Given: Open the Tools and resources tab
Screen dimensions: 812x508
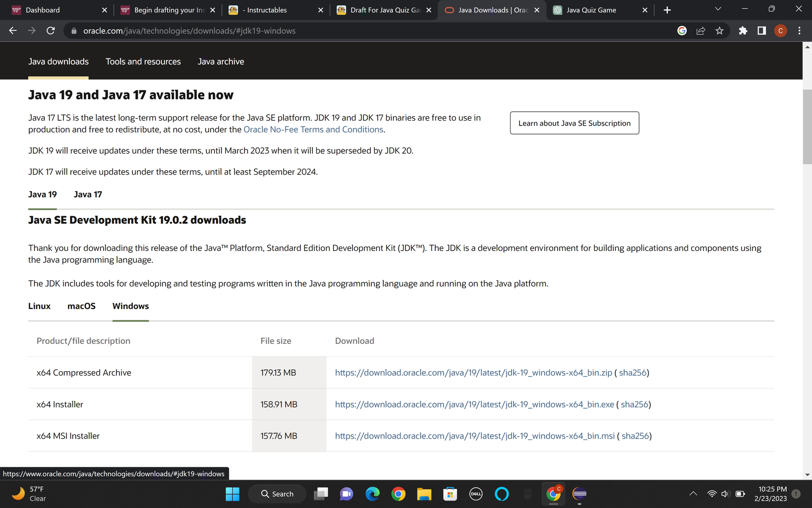Looking at the screenshot, I should pyautogui.click(x=143, y=62).
